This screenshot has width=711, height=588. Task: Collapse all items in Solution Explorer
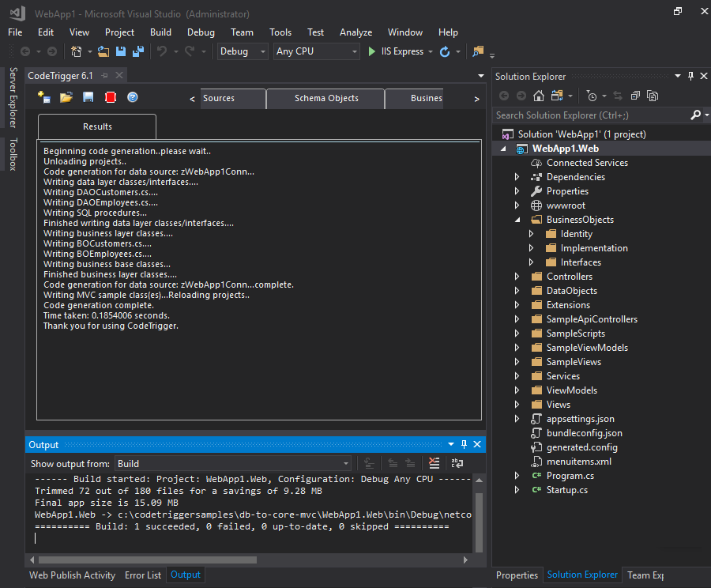634,96
